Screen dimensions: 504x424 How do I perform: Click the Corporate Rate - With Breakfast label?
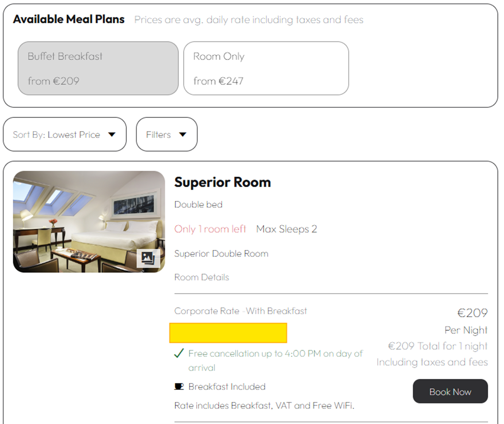[x=241, y=311]
